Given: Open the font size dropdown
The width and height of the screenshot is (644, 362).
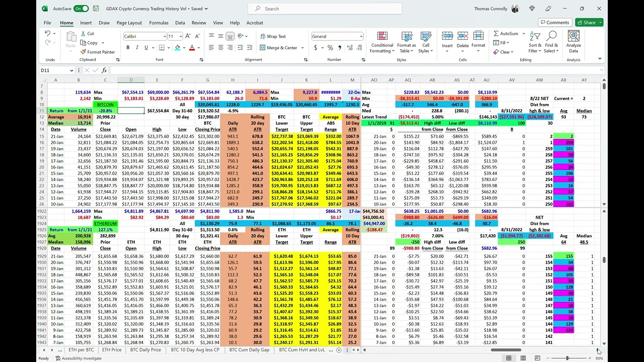Looking at the screenshot, I should pos(180,37).
